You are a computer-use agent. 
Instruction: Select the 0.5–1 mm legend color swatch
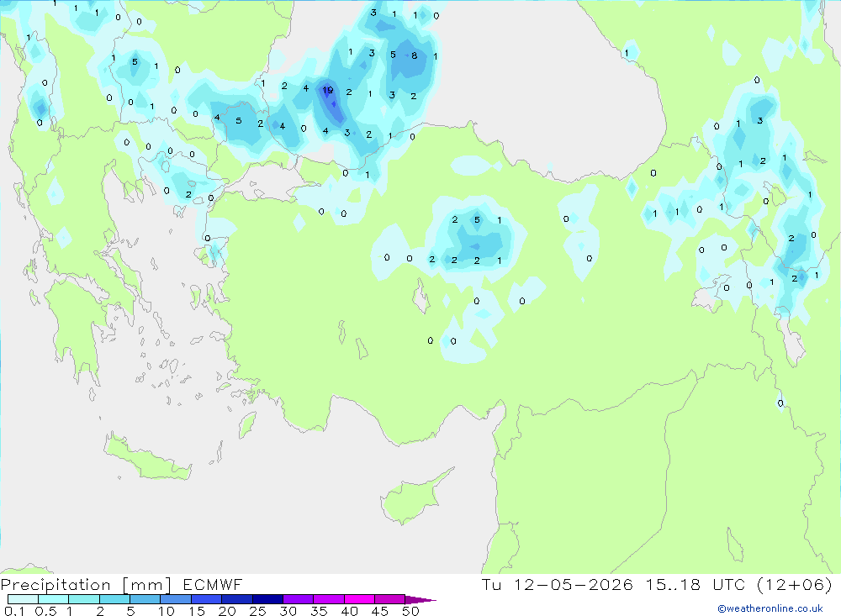point(54,599)
